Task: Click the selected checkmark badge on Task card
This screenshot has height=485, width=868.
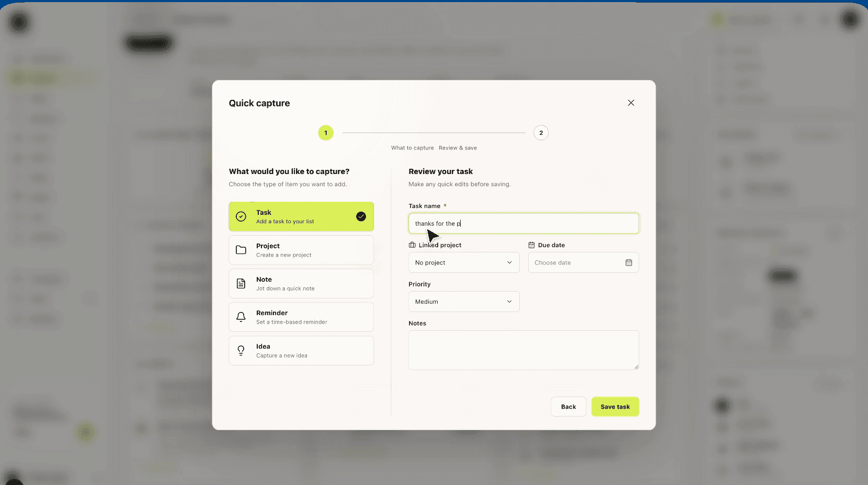Action: pyautogui.click(x=361, y=216)
